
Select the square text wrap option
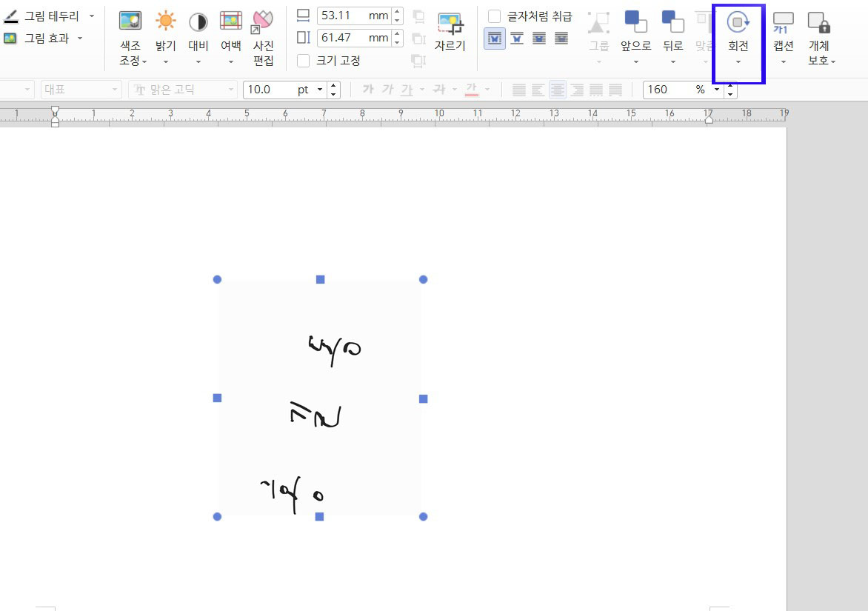[x=494, y=39]
